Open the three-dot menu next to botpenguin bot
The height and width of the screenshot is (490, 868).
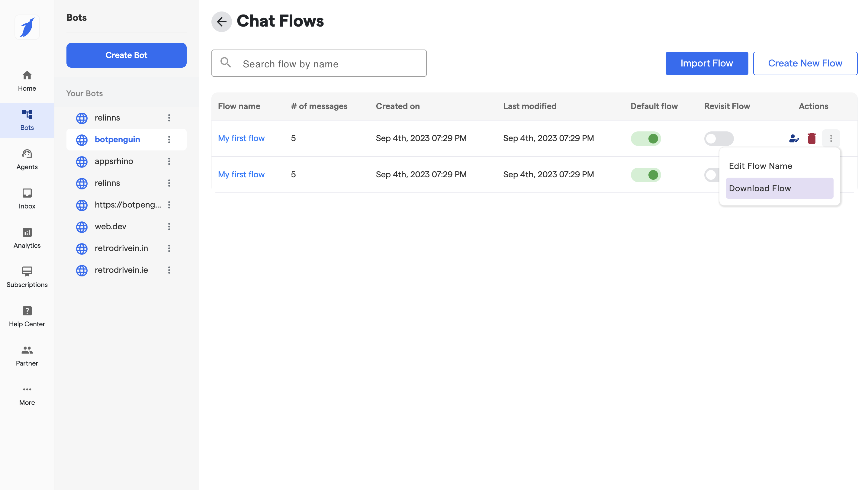tap(169, 140)
